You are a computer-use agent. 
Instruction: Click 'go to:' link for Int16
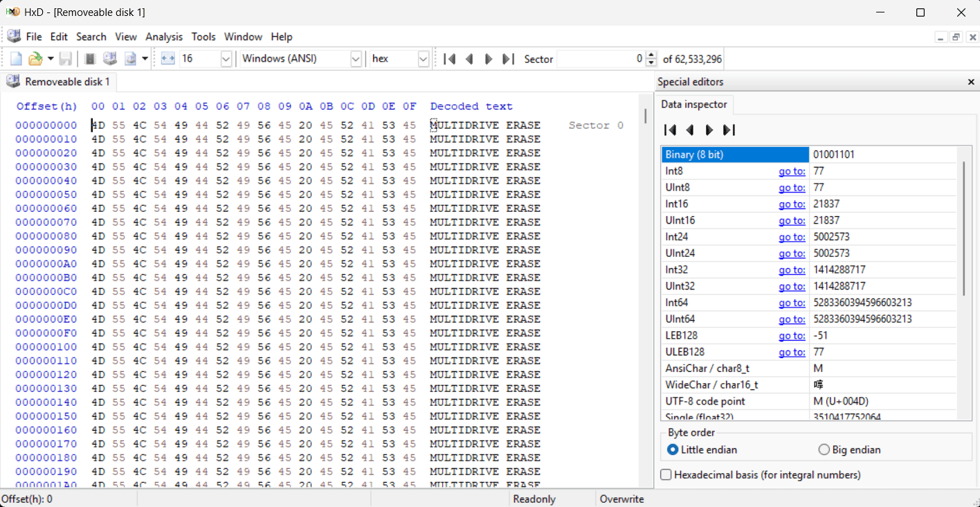(792, 204)
